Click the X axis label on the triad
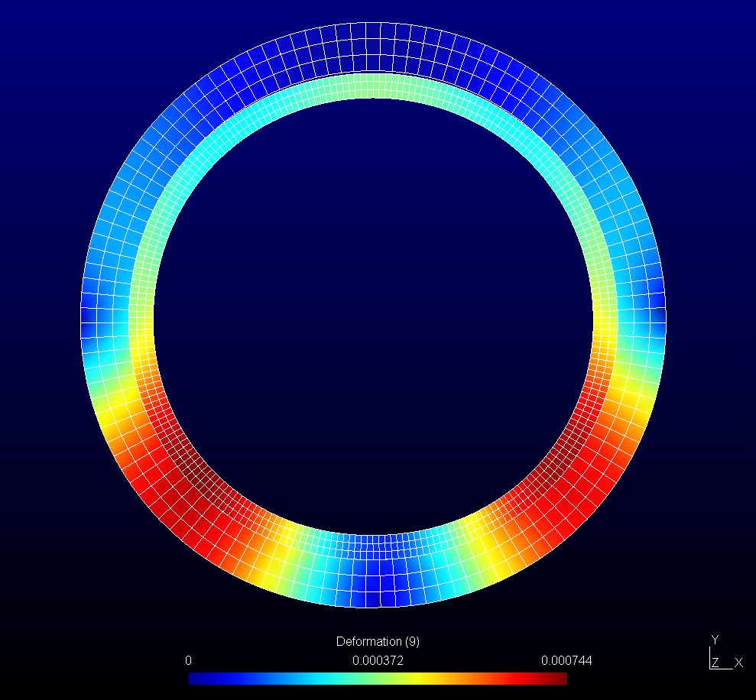 (x=738, y=664)
